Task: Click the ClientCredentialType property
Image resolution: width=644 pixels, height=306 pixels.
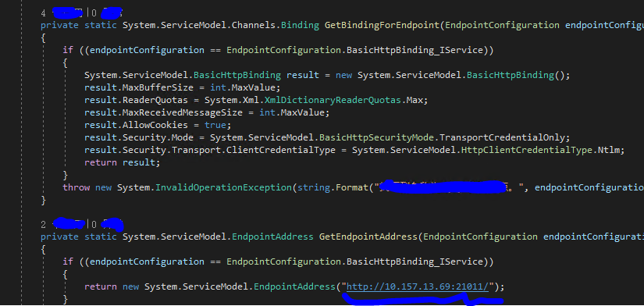Action: [x=281, y=150]
